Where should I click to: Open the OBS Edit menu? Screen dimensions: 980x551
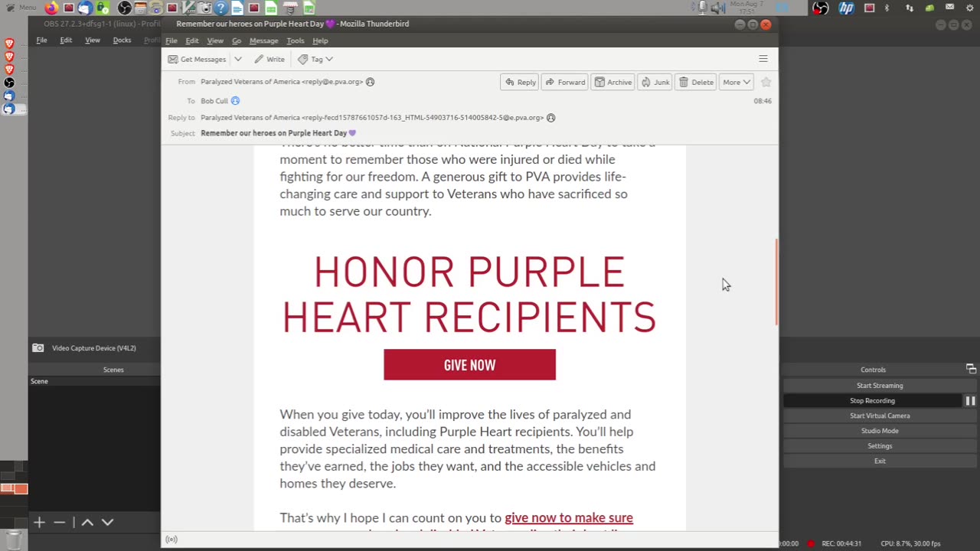(66, 40)
